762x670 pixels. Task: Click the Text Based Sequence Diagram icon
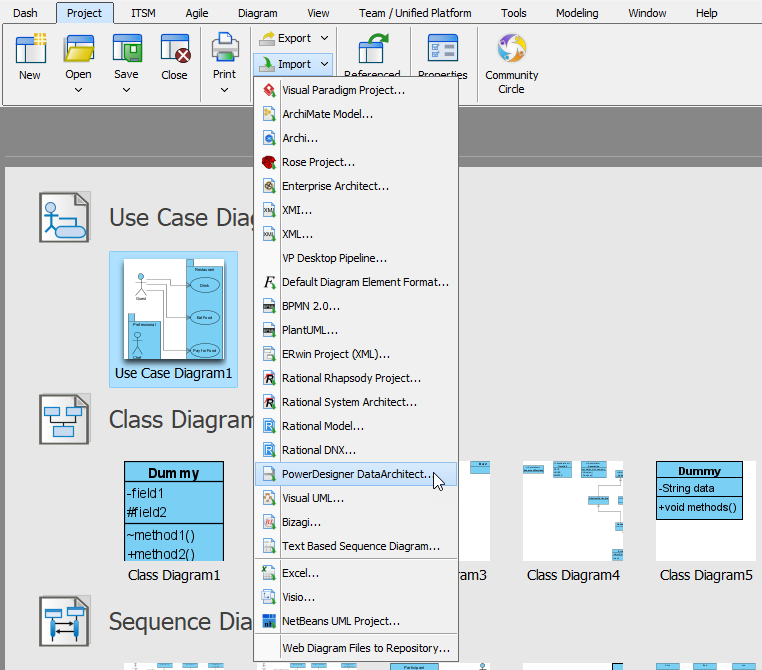pos(269,546)
